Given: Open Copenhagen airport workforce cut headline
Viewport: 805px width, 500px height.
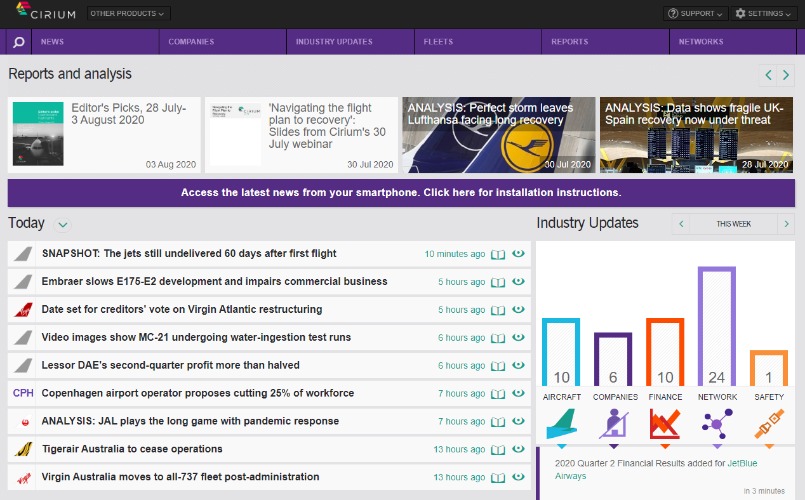Looking at the screenshot, I should point(198,393).
